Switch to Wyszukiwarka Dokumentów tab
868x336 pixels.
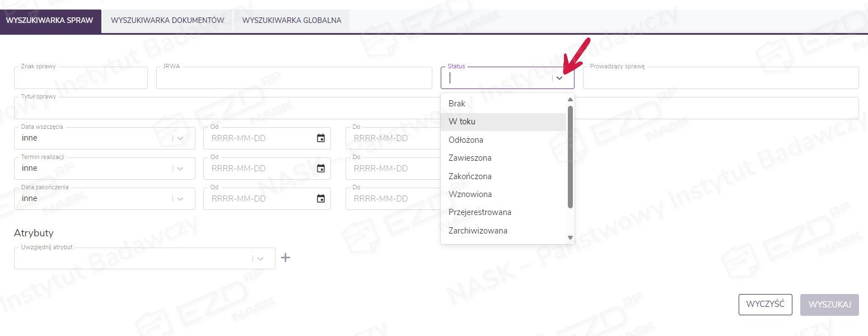click(167, 21)
